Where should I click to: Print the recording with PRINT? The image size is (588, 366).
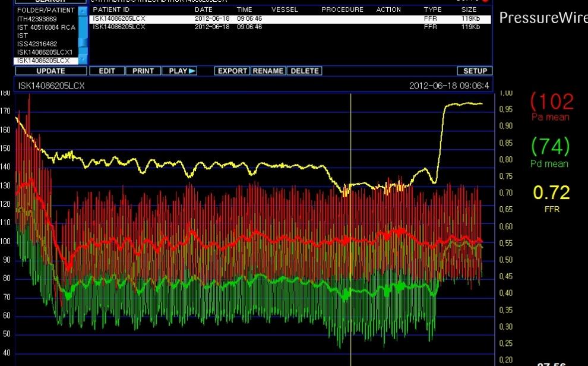(x=143, y=71)
